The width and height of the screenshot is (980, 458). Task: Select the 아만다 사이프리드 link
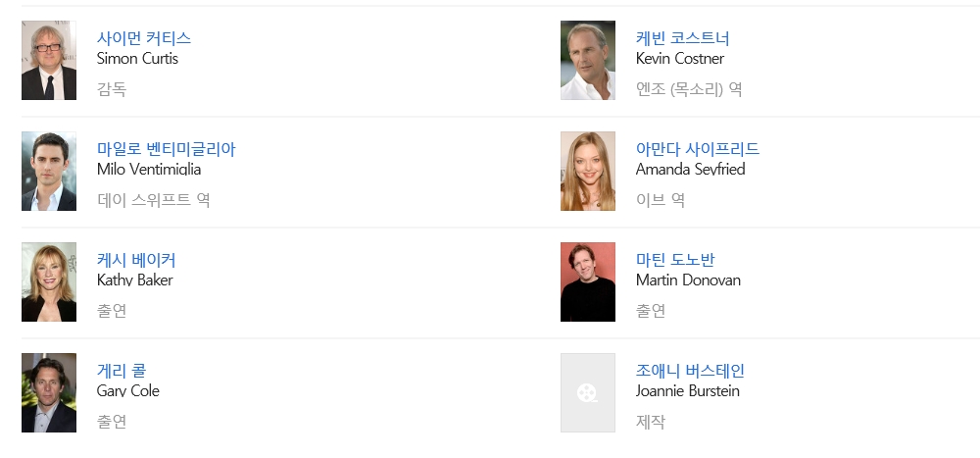click(697, 149)
